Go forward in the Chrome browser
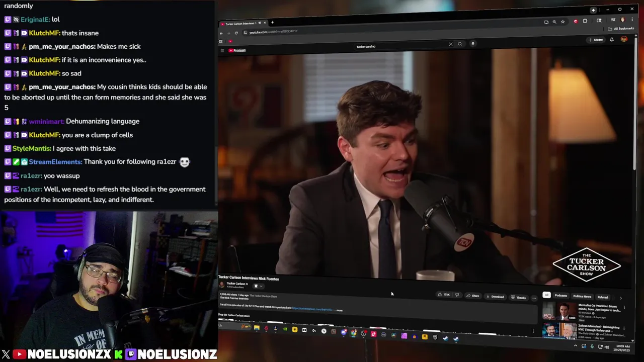The width and height of the screenshot is (644, 362). 228,33
